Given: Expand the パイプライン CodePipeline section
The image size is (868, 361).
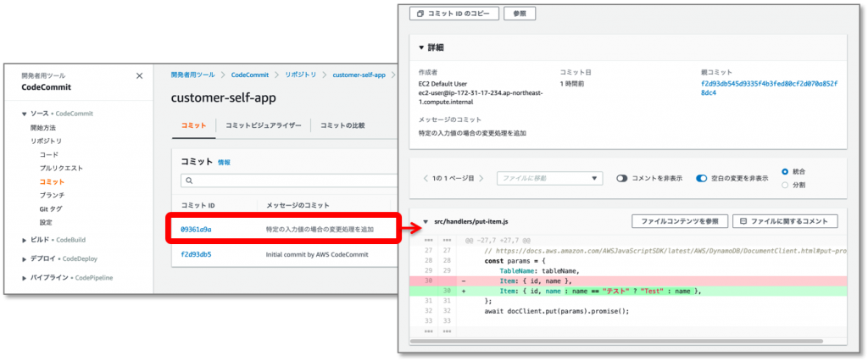Looking at the screenshot, I should click(25, 277).
